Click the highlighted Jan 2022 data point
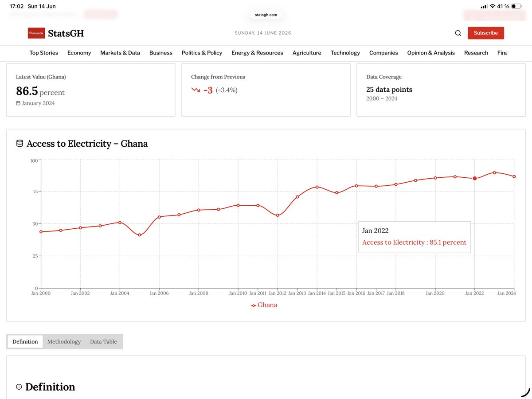This screenshot has width=532, height=399. 475,178
